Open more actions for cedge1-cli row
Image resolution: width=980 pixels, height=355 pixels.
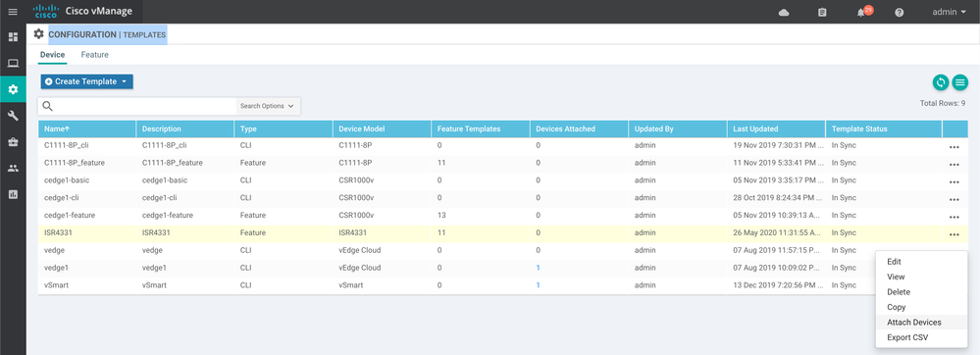(954, 199)
